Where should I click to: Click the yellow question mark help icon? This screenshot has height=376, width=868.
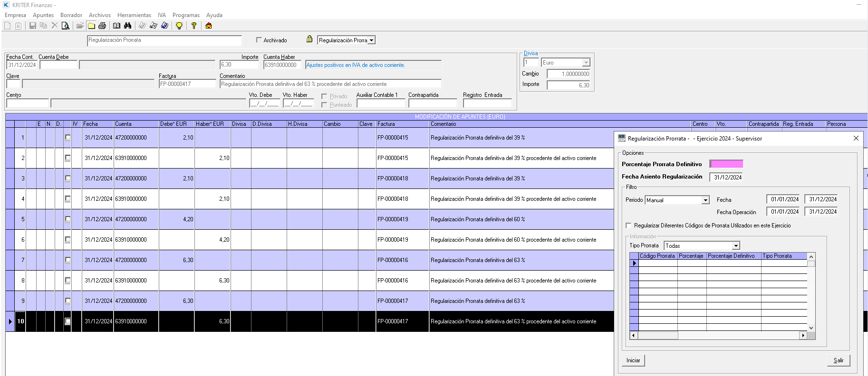click(194, 26)
